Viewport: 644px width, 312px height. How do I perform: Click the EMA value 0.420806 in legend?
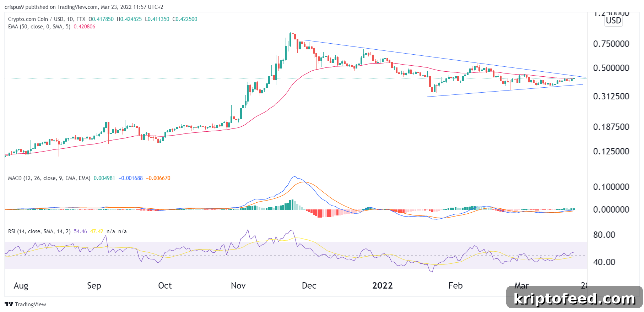85,27
